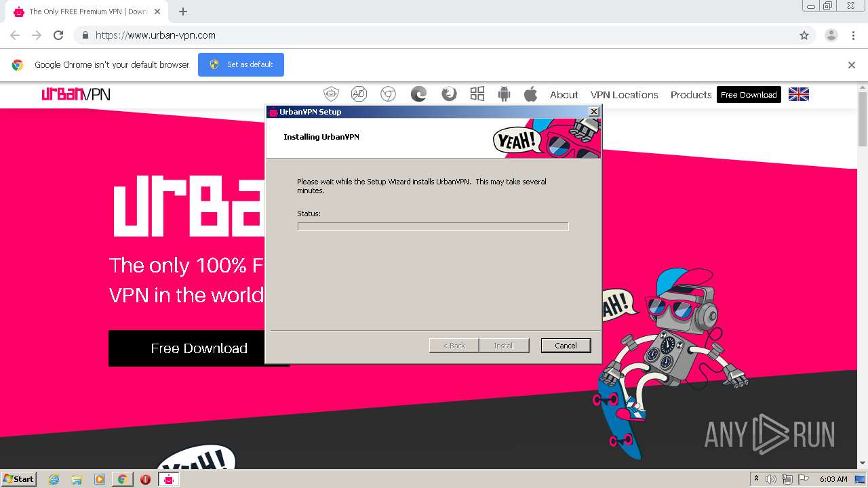This screenshot has width=868, height=488.
Task: Click Free Download in site header
Action: click(749, 95)
